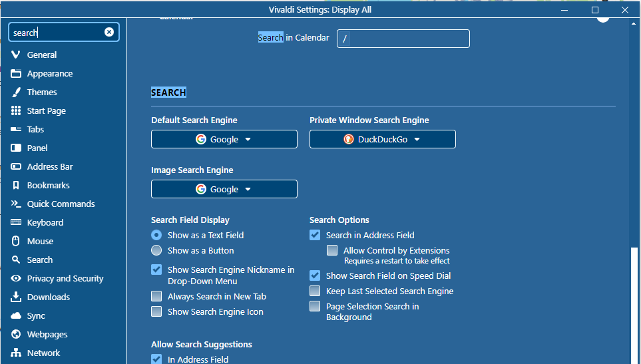
Task: Clear the settings search field with X
Action: [108, 32]
